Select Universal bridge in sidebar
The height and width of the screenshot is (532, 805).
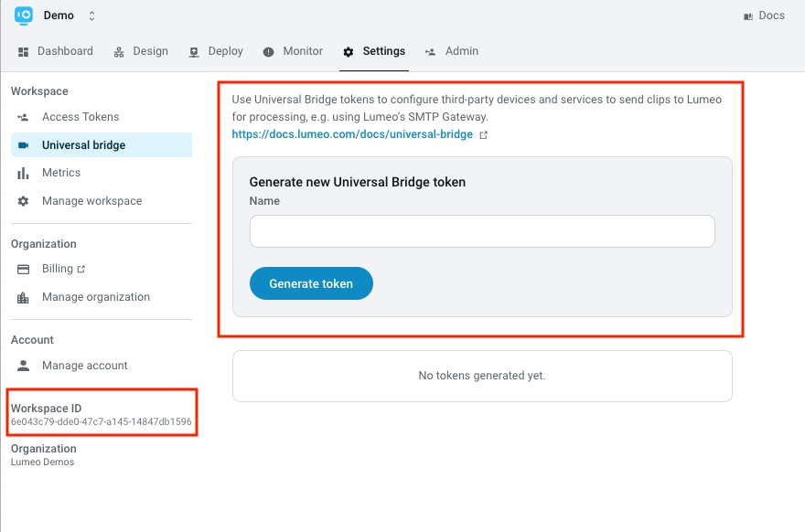pos(102,145)
